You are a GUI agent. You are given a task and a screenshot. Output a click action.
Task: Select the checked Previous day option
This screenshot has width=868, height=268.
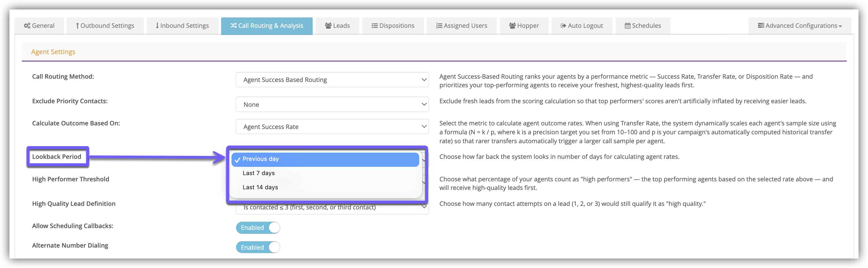pos(325,159)
